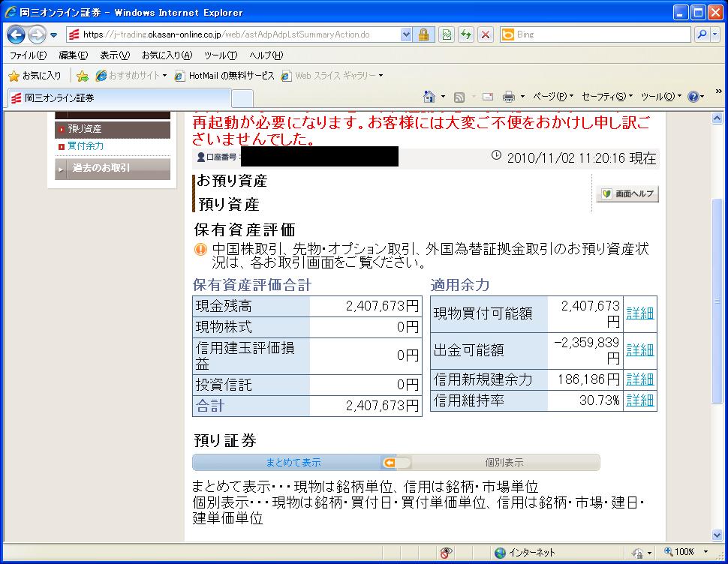Click the RSS feeds icon
The image size is (728, 564).
point(459,97)
